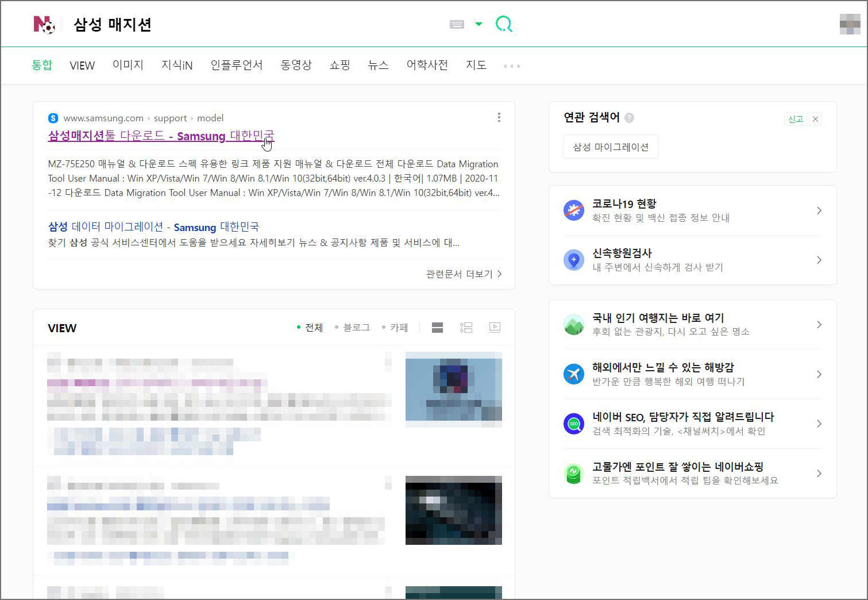
Task: Click the Naver logo with soccer ball
Action: point(44,24)
